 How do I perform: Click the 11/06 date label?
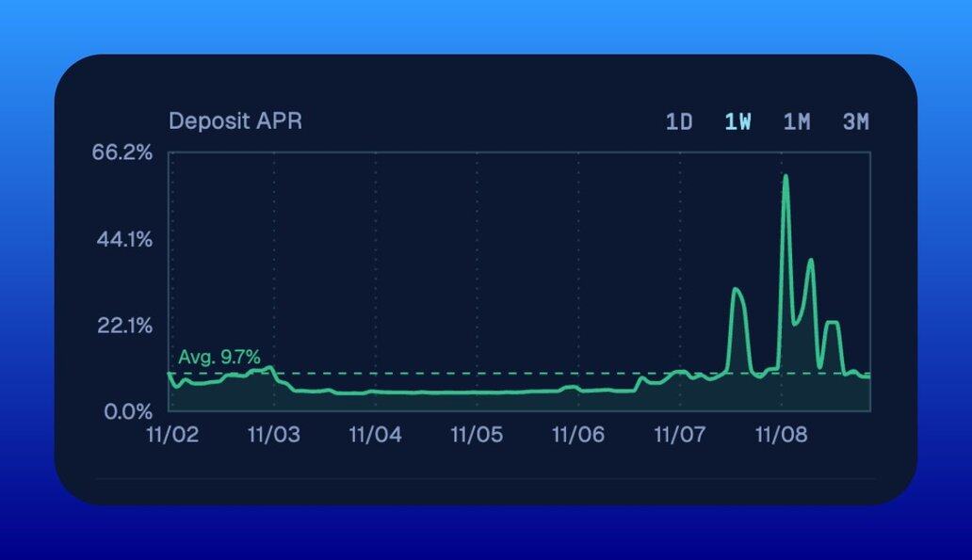tap(577, 435)
